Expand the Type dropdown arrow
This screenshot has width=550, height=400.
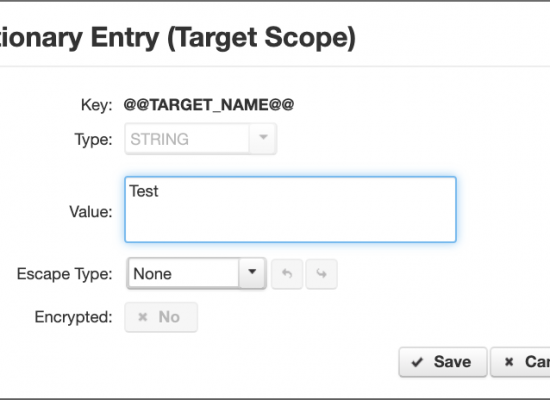pyautogui.click(x=263, y=139)
